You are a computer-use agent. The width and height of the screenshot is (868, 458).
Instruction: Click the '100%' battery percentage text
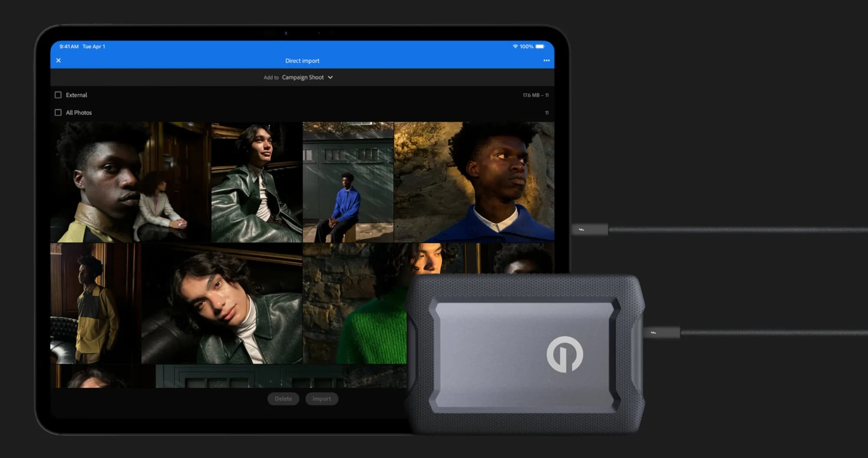[526, 46]
